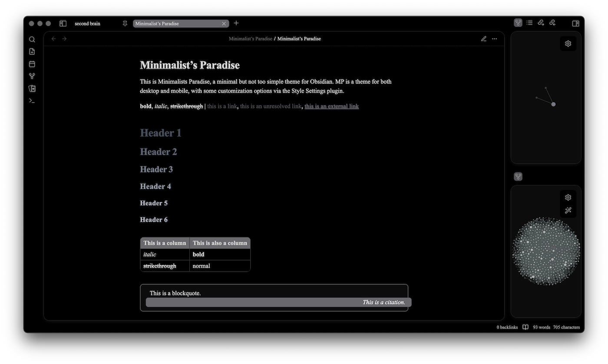The image size is (608, 364).
Task: Switch to the outline tab in right sidebar
Action: coord(529,23)
